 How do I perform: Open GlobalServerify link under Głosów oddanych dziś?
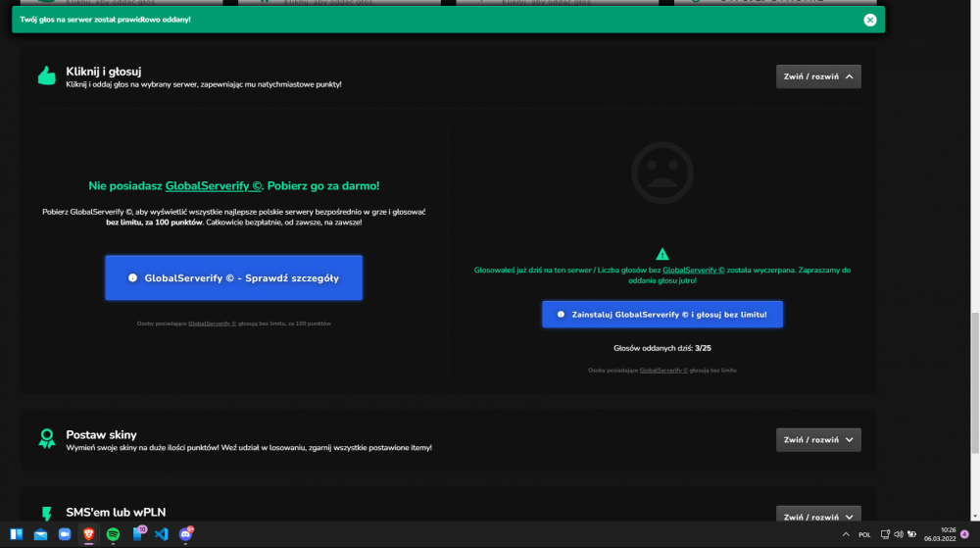point(663,371)
